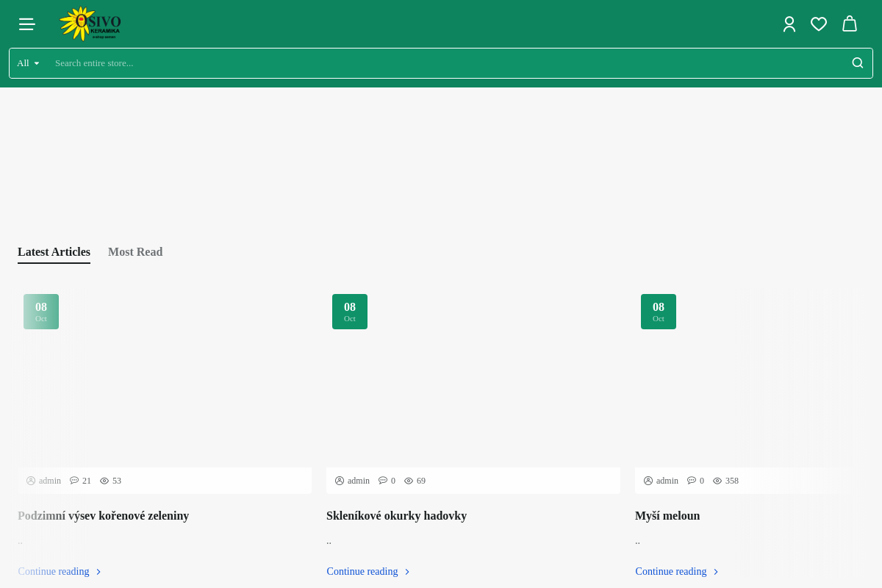The image size is (882, 588).
Task: Continue reading Skleníkové okurky hadovky
Action: coord(362,572)
